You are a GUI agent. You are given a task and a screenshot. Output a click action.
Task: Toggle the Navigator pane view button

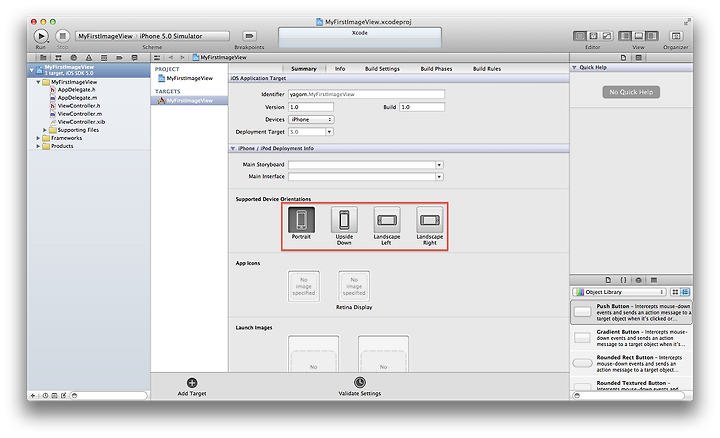coord(625,36)
